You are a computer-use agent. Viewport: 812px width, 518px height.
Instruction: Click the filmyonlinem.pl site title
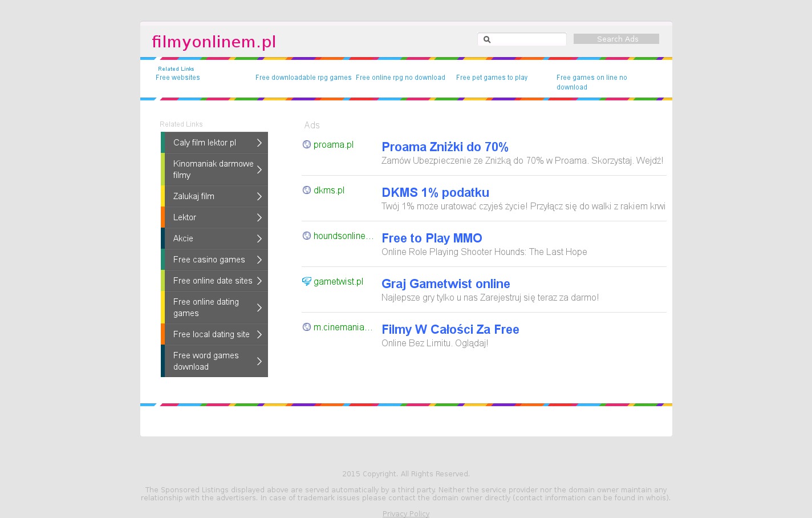(x=214, y=42)
